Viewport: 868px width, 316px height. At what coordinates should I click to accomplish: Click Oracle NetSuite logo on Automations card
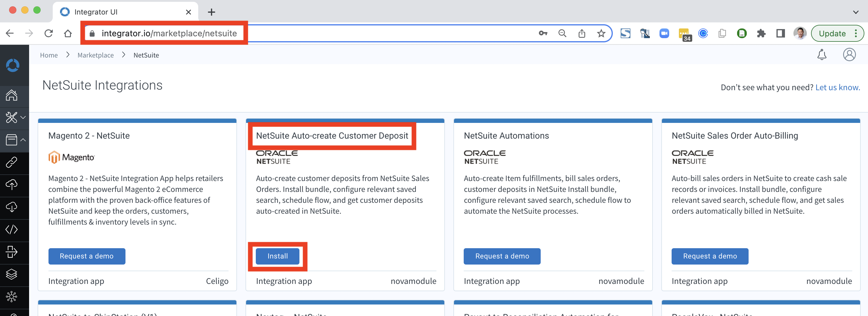pyautogui.click(x=485, y=157)
